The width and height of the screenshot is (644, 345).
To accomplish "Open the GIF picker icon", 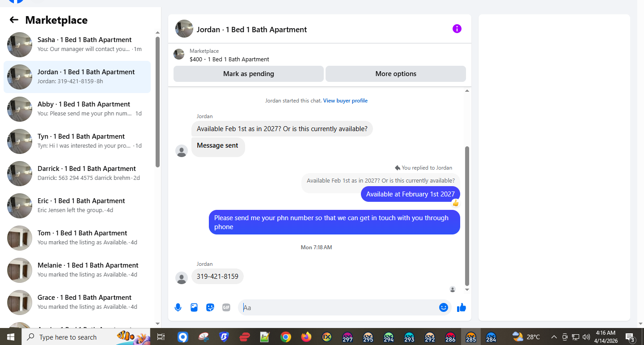I will coord(226,307).
